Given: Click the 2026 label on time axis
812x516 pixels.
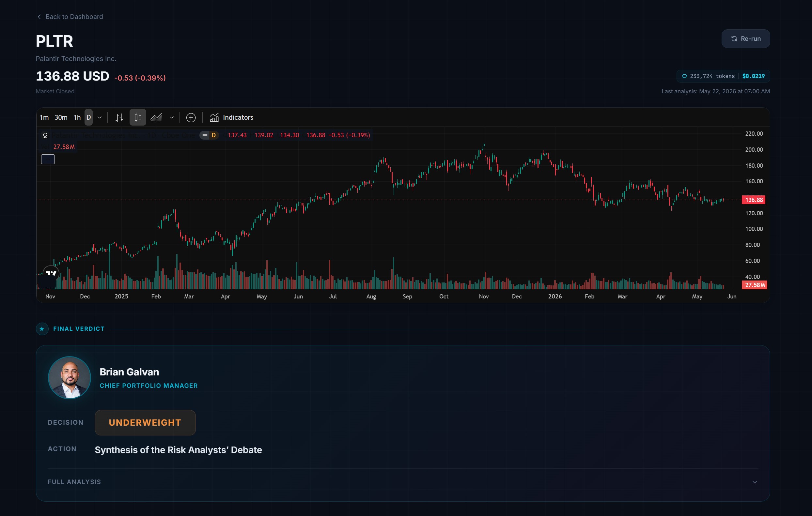Looking at the screenshot, I should point(555,296).
